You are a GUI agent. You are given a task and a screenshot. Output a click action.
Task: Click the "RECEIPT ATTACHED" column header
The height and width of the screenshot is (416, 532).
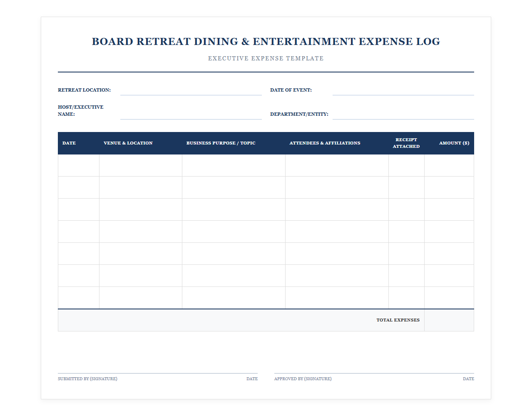point(406,143)
